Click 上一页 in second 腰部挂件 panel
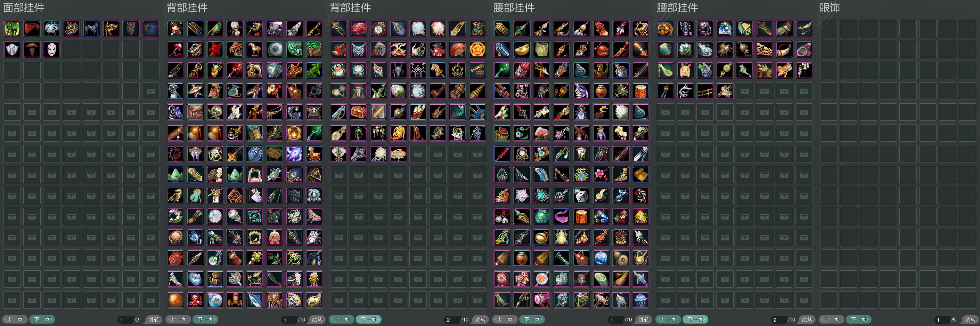 coord(668,319)
